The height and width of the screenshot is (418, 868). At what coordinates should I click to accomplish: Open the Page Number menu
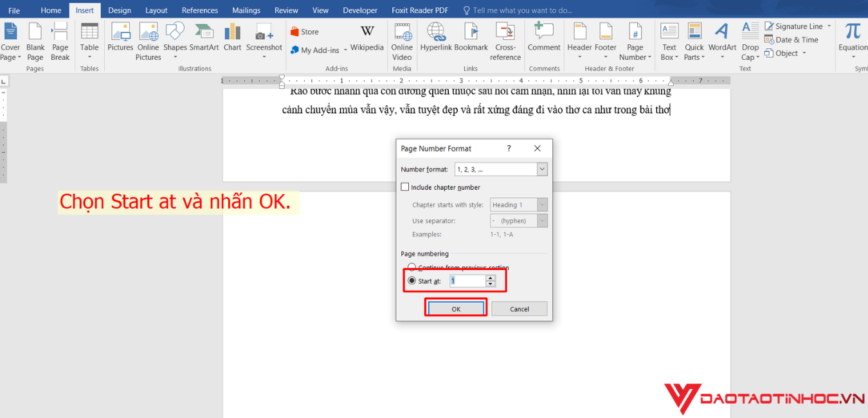tap(635, 42)
